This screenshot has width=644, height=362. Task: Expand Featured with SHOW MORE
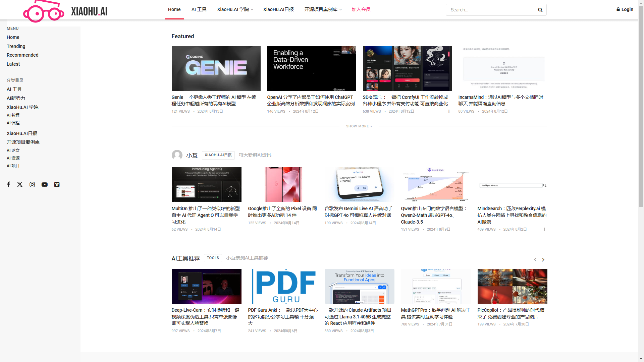pyautogui.click(x=359, y=126)
